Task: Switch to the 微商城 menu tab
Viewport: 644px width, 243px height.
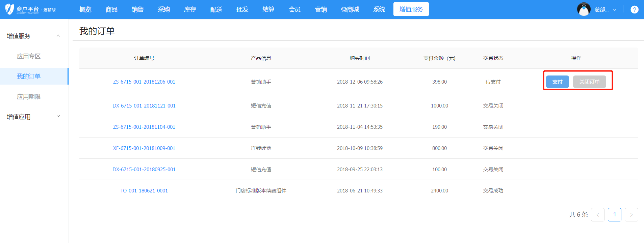Action: pyautogui.click(x=350, y=9)
